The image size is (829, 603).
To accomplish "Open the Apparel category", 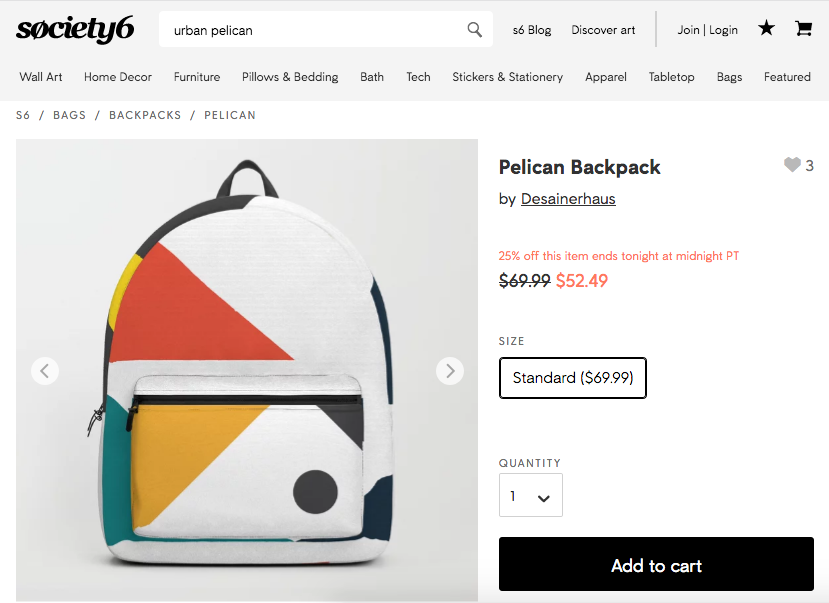I will coord(605,77).
